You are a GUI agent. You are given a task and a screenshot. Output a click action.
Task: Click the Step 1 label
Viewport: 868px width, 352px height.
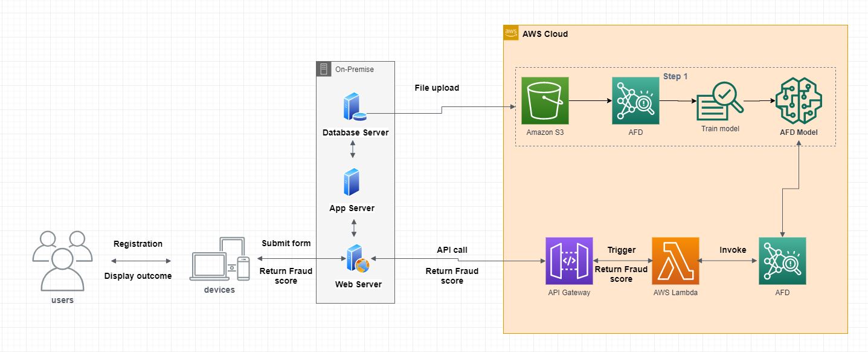[x=675, y=76]
